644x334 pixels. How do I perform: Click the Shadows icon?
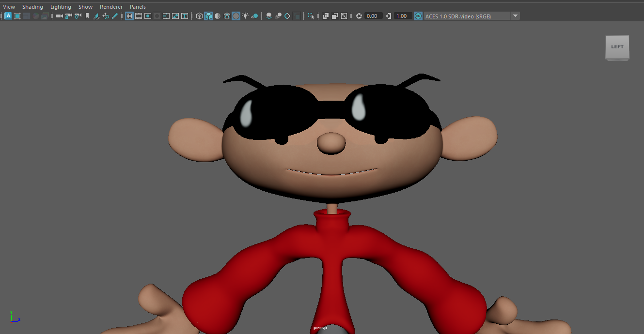point(254,16)
